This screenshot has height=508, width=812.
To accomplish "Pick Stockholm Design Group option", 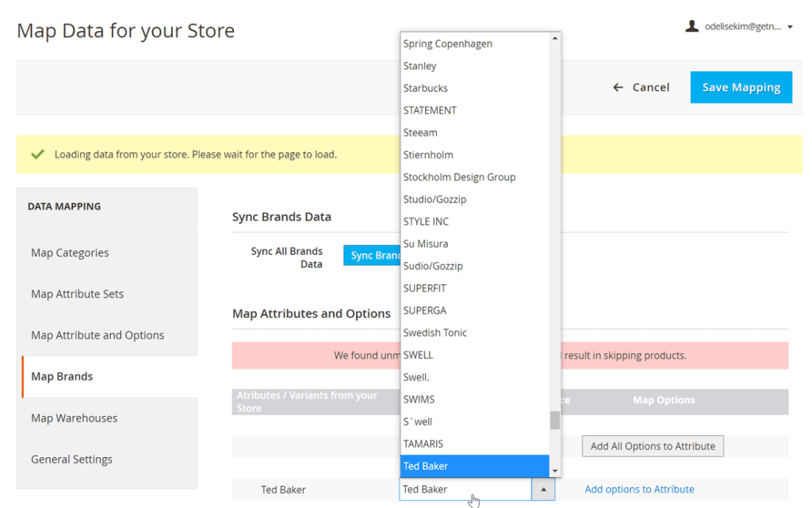I will pos(475,177).
